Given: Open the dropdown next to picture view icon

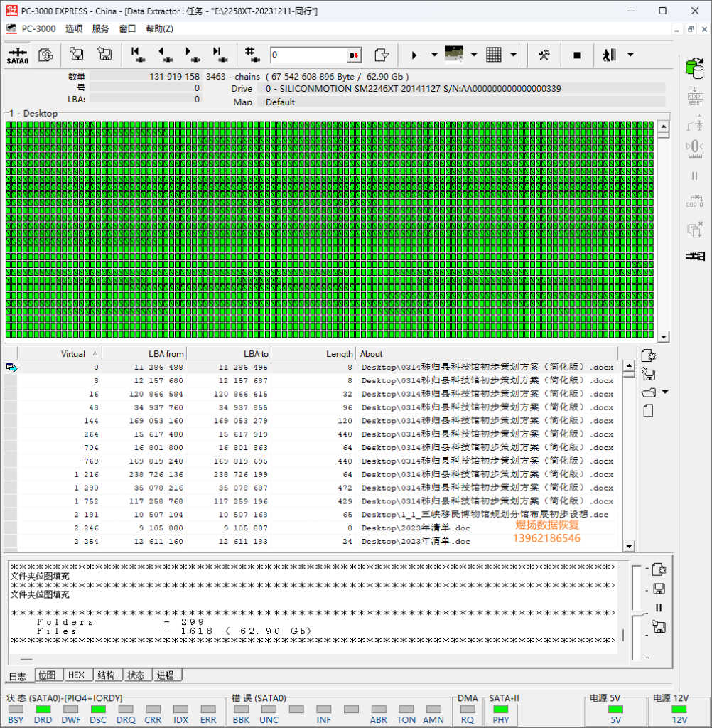Looking at the screenshot, I should tap(474, 55).
